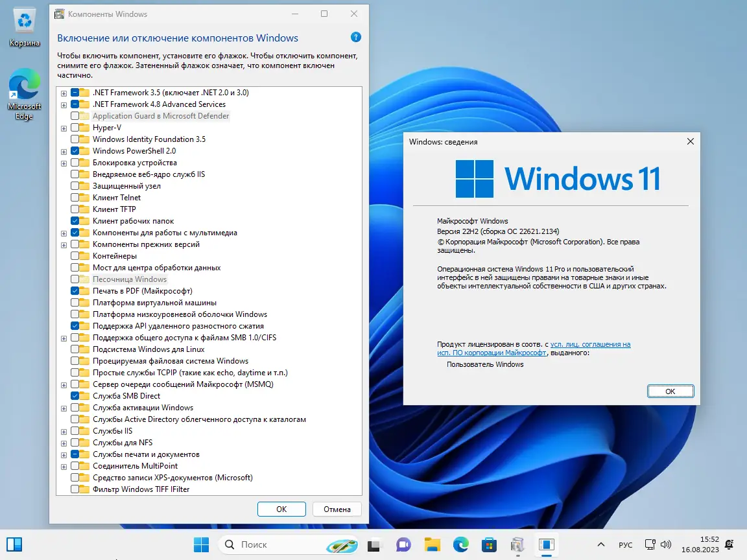Expand Компоненты прежних версий node

coord(64,245)
